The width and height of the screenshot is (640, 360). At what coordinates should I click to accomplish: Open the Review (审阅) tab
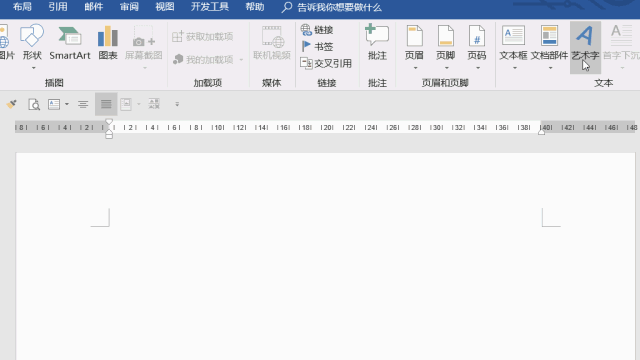coord(129,7)
